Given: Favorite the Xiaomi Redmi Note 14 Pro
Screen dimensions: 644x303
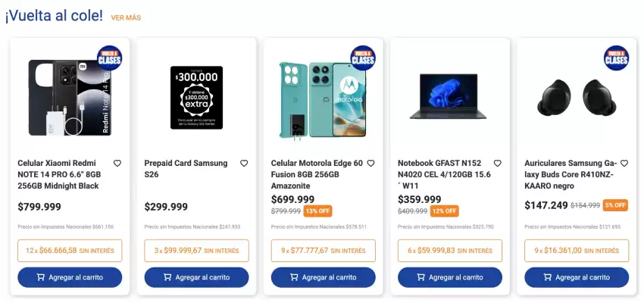Looking at the screenshot, I should tap(117, 163).
